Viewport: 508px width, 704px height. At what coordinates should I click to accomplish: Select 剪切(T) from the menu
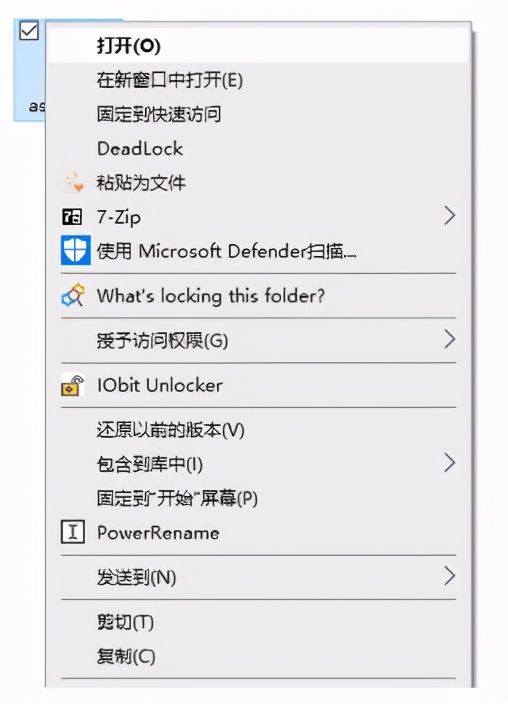(x=258, y=622)
